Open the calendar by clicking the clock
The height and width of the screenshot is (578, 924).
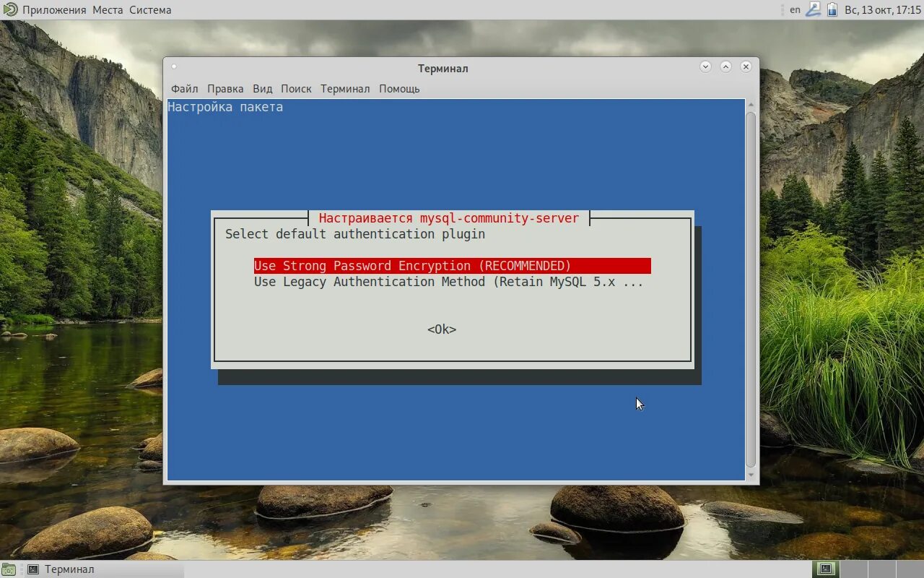(x=881, y=9)
